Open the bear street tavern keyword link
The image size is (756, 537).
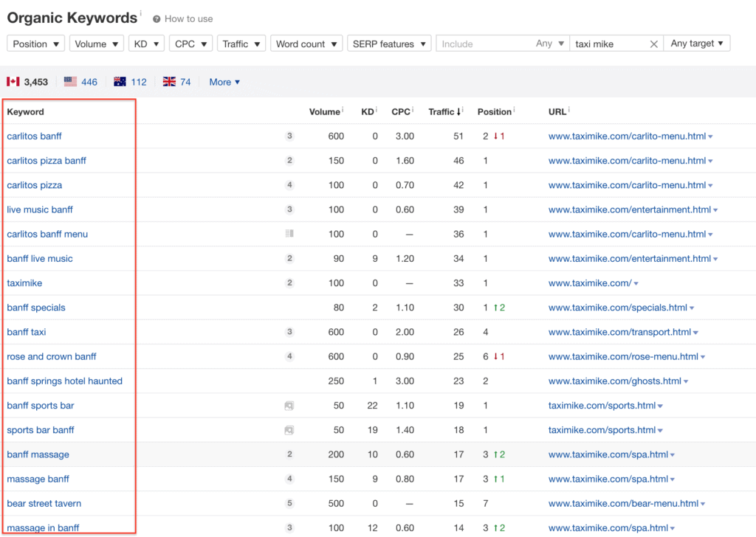tap(44, 503)
